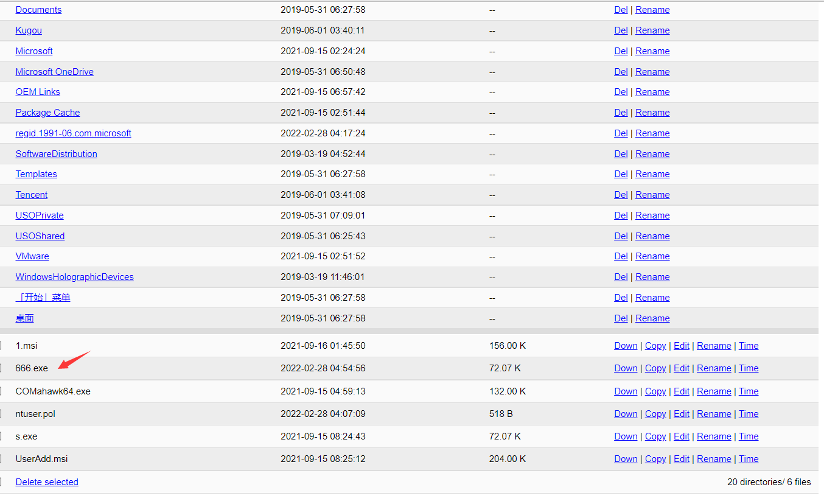Image resolution: width=824 pixels, height=504 pixels.
Task: Open the USOShared folder
Action: click(x=40, y=236)
